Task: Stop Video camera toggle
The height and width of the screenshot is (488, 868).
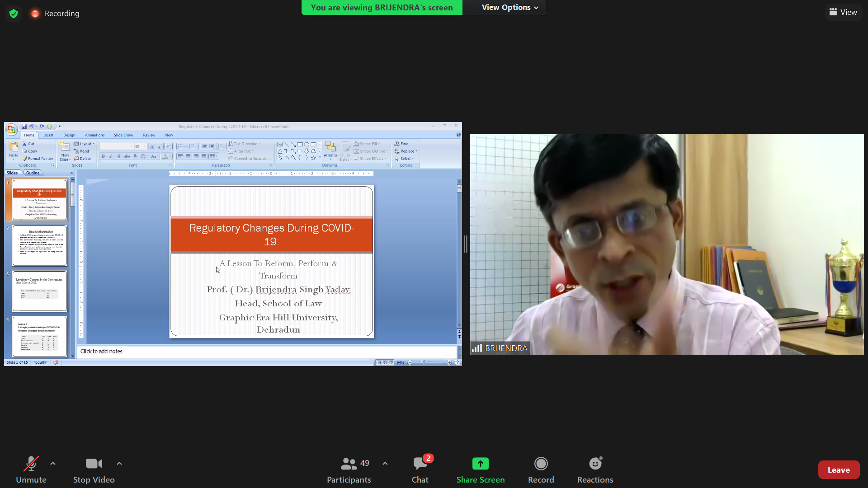Action: click(94, 469)
